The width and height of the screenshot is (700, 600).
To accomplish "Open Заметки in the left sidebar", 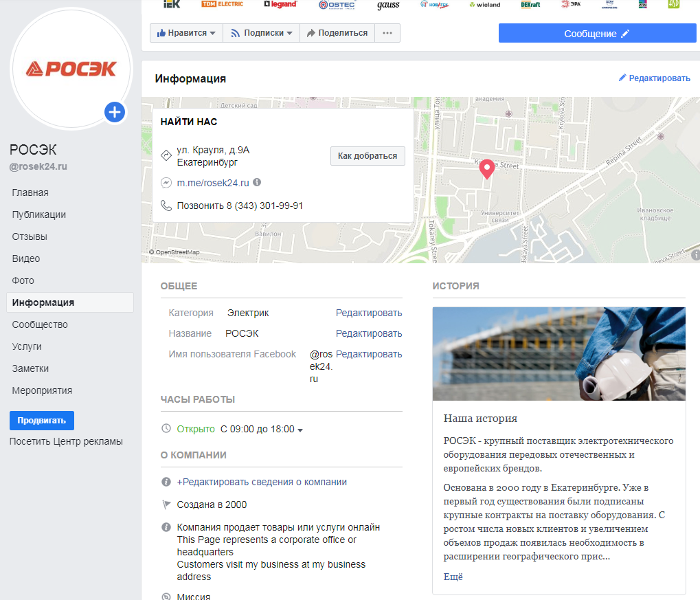I will (x=30, y=368).
